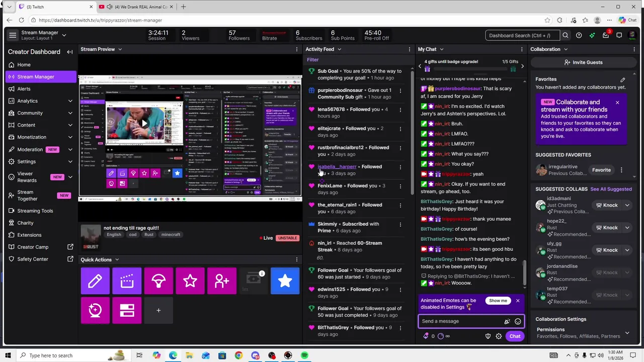Open Extensions sidebar item
This screenshot has width=644, height=362.
pos(29,235)
